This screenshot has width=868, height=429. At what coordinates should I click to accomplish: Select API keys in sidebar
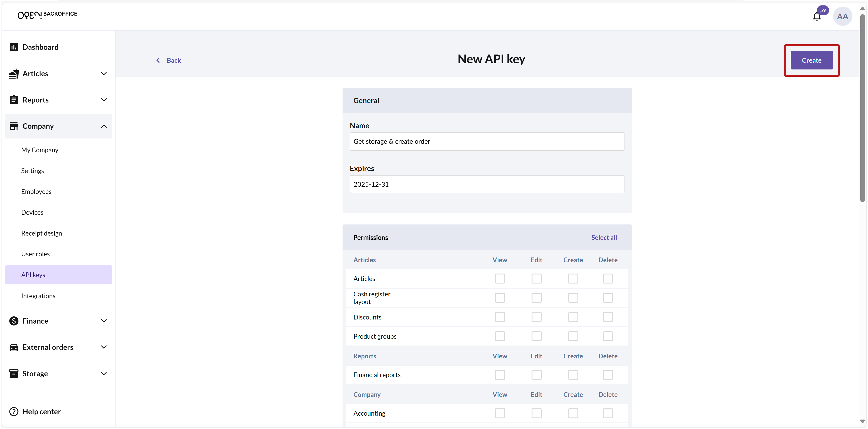(59, 275)
